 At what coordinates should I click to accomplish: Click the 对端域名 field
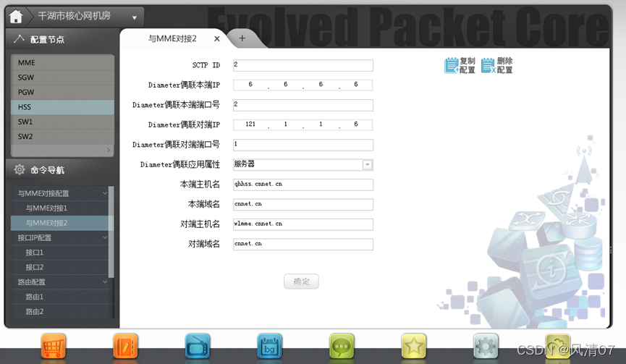(x=303, y=245)
